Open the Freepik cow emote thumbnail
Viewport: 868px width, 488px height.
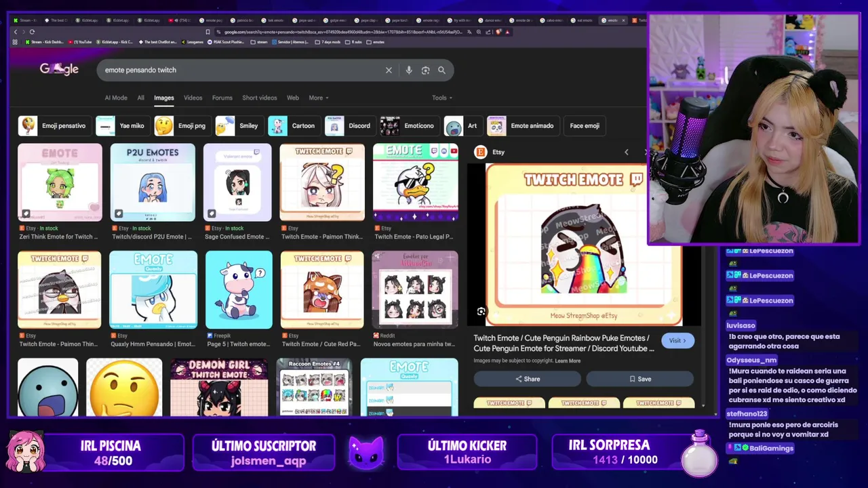239,289
